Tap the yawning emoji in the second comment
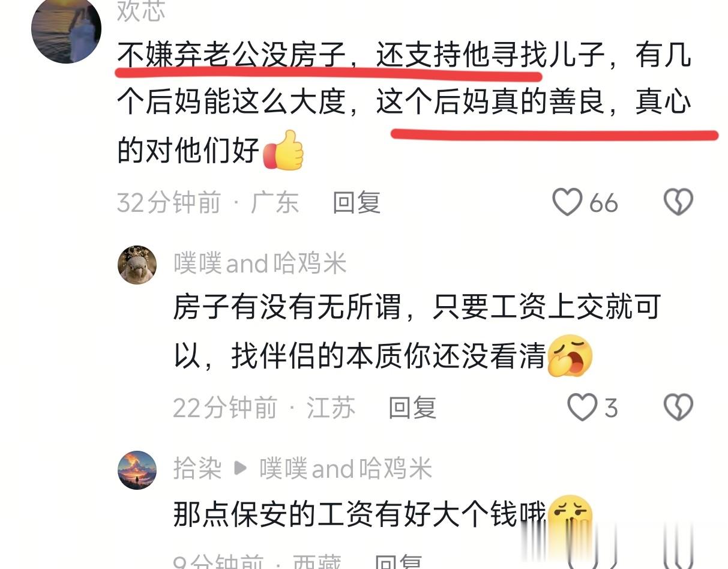The width and height of the screenshot is (728, 569). (570, 355)
